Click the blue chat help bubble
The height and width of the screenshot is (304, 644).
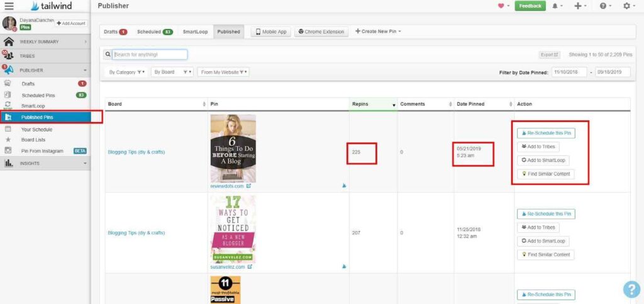[x=631, y=290]
